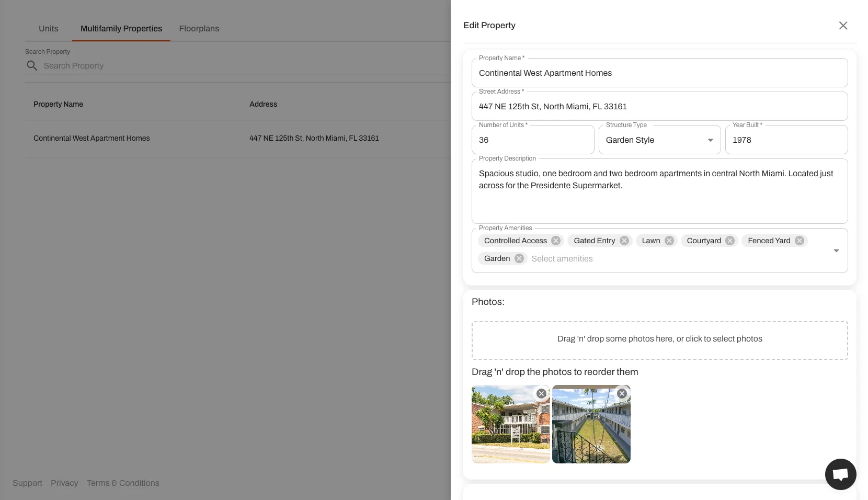Remove the Controlled Access amenity chip

(556, 241)
